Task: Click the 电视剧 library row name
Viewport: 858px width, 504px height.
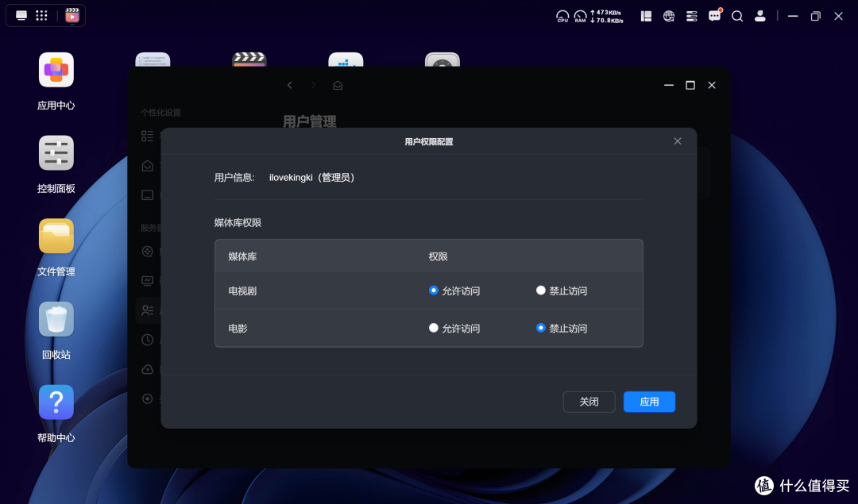Action: [x=242, y=290]
